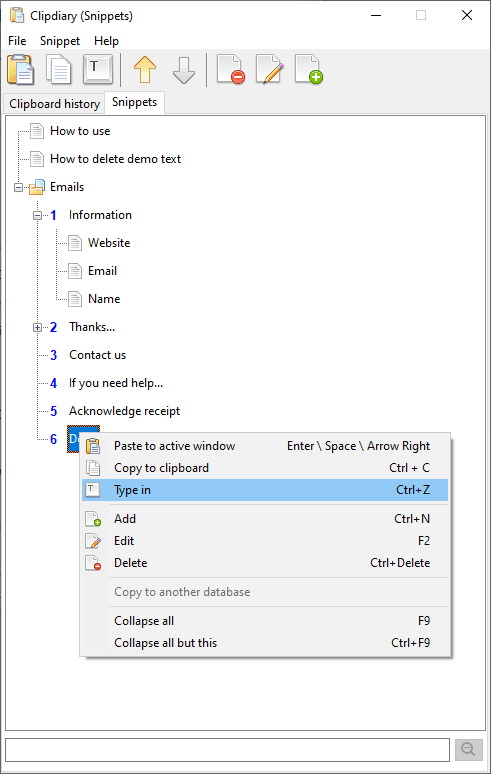Image resolution: width=491 pixels, height=774 pixels.
Task: Select the Emails tree item
Action: pos(67,187)
